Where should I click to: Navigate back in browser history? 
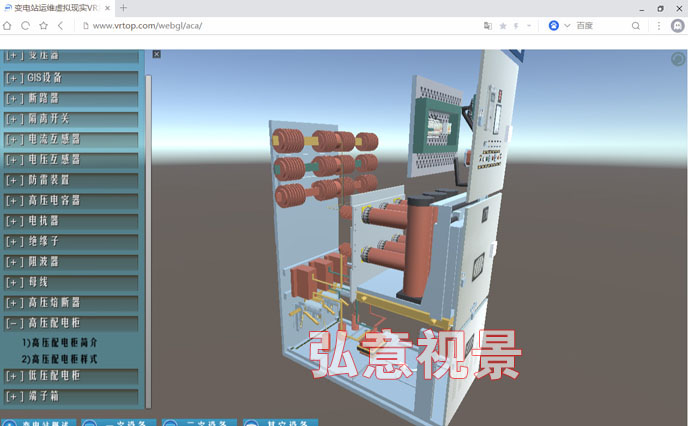[61, 26]
